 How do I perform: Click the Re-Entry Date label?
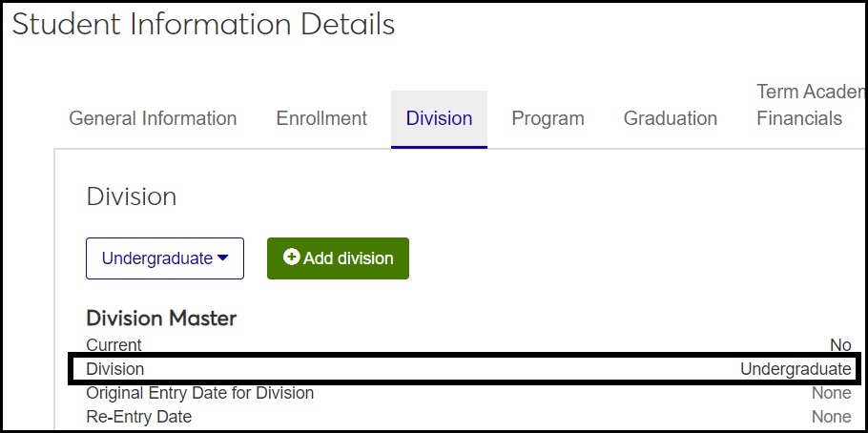(138, 417)
